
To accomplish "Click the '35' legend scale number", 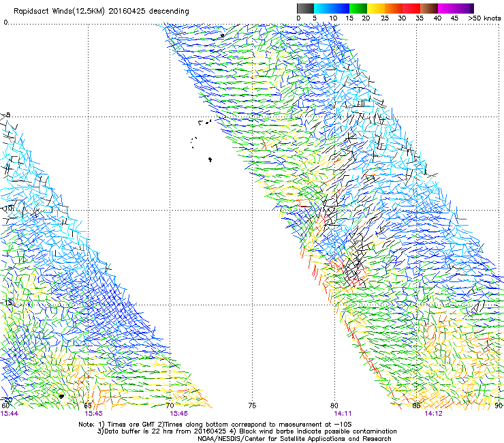I will point(420,18).
